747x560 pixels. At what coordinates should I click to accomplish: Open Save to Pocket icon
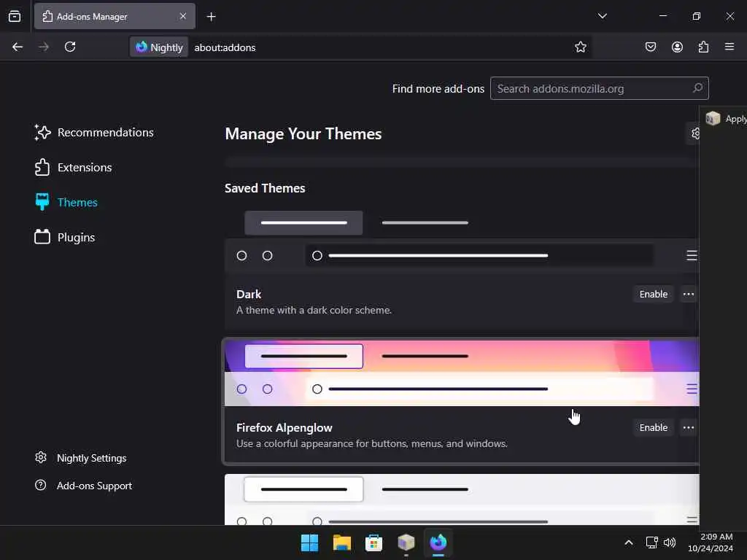[x=650, y=47]
